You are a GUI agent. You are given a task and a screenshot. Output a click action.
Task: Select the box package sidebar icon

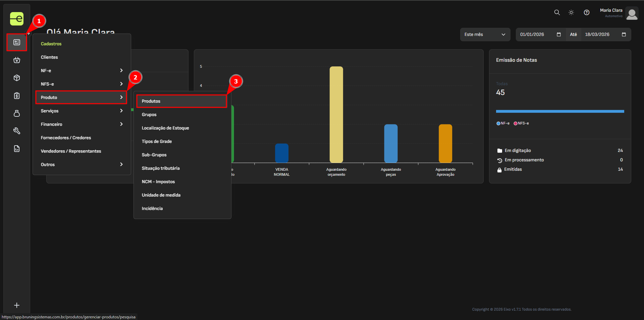[x=17, y=78]
